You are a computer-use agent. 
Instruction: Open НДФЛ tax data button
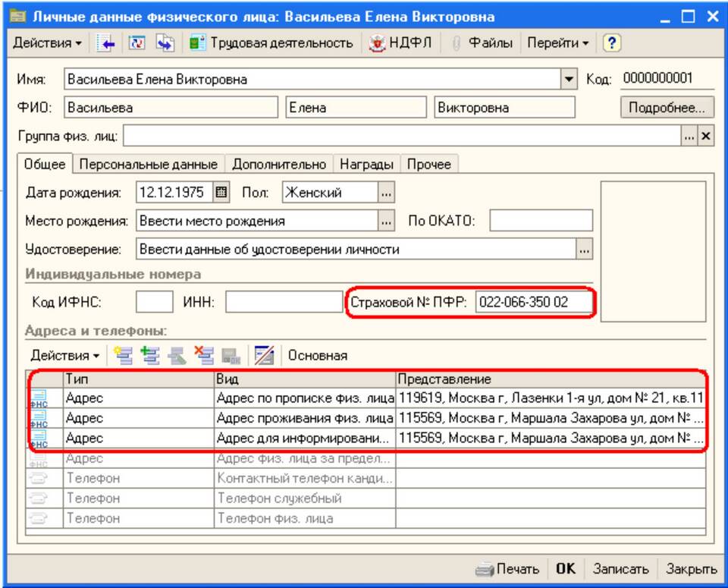pos(400,43)
